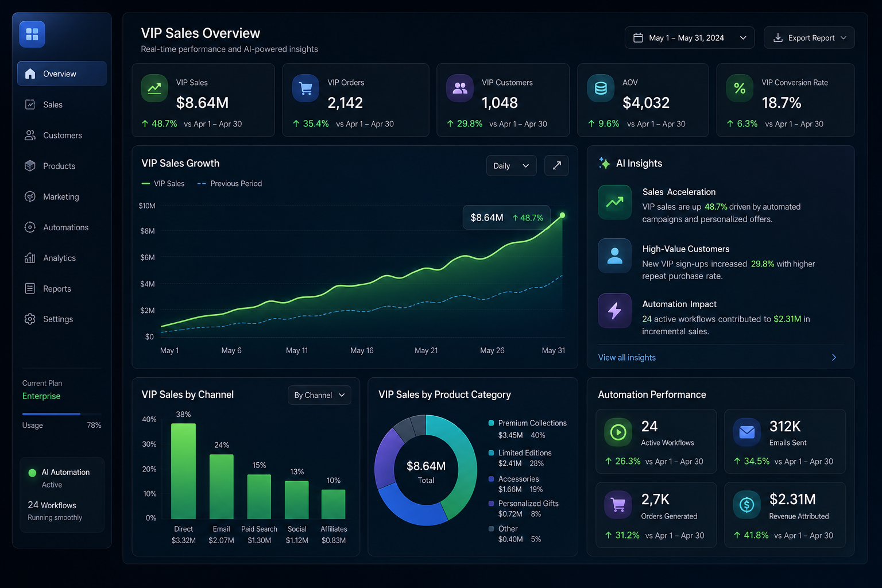Click the Email channel bar
882x588 pixels.
point(222,487)
